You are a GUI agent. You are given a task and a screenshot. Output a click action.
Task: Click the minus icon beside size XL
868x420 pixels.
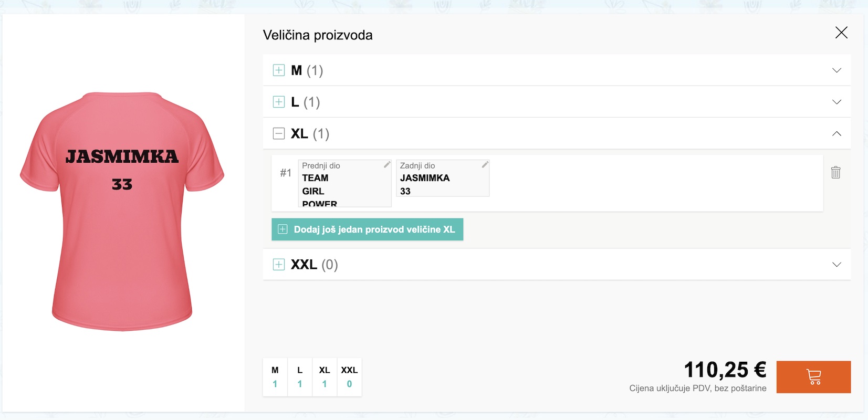(279, 133)
